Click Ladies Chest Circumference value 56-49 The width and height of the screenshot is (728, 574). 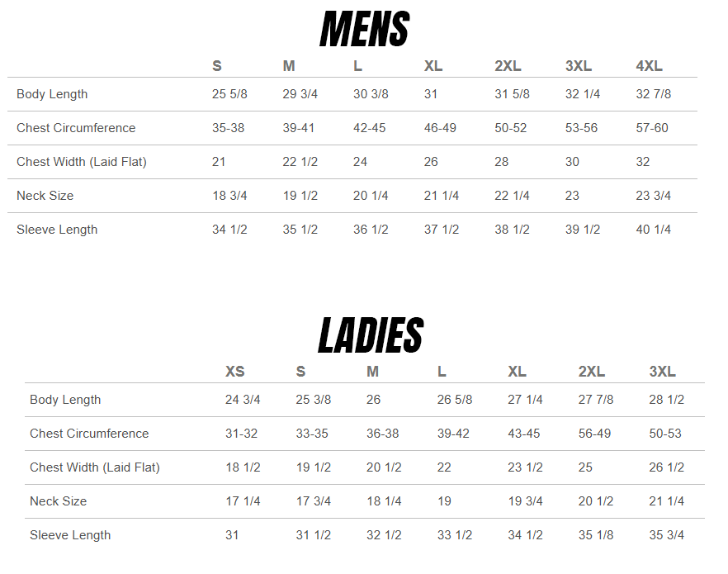pos(594,434)
